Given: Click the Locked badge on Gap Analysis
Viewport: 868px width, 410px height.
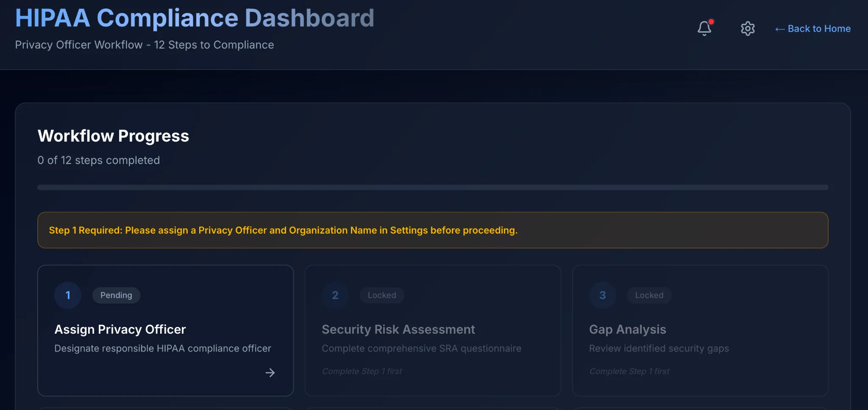Looking at the screenshot, I should click(649, 295).
